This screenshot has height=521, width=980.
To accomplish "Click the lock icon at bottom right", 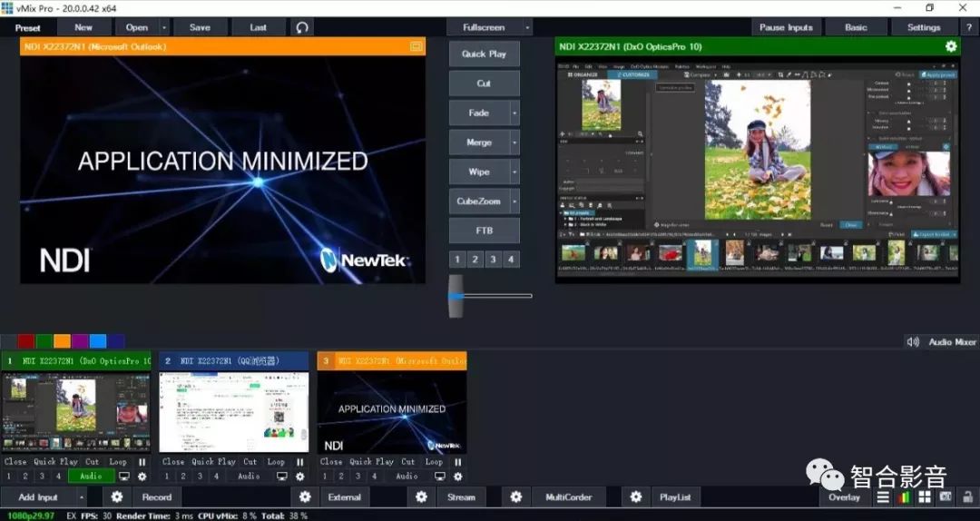I will pos(967,498).
